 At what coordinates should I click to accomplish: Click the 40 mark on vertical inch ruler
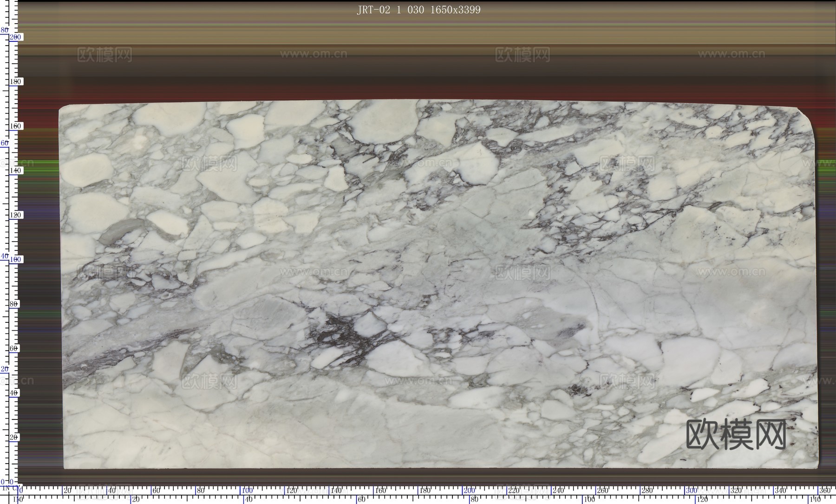tap(4, 256)
